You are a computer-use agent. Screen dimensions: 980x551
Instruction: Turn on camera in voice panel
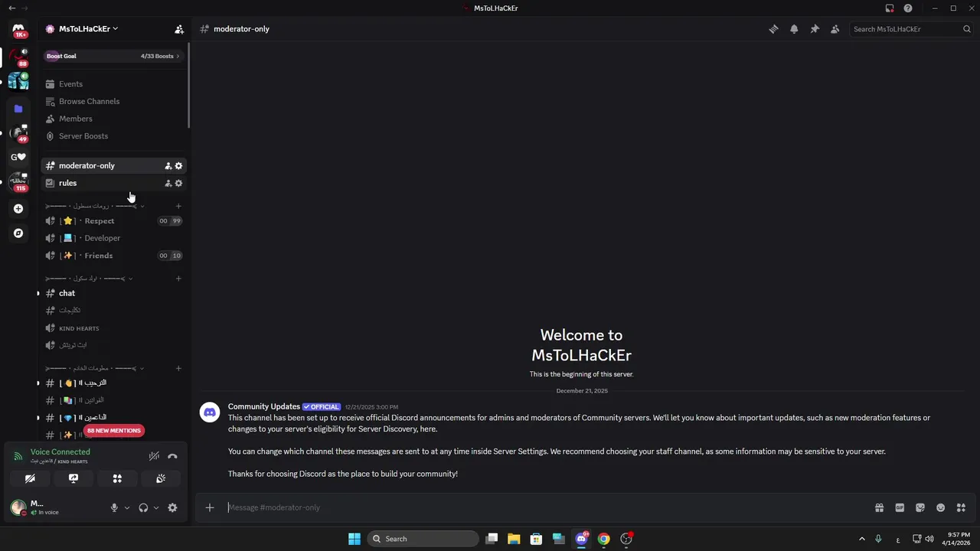click(30, 478)
